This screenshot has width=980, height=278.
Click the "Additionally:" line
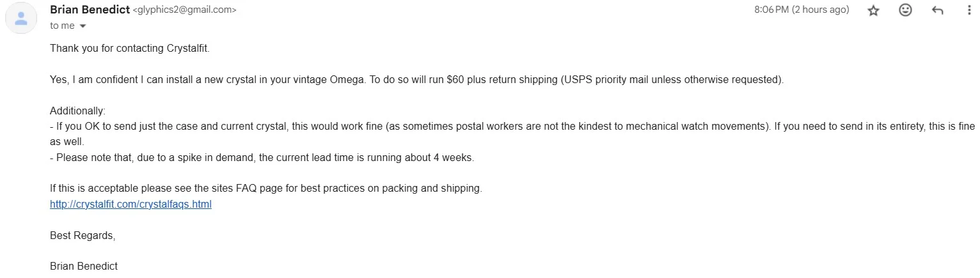(x=77, y=111)
